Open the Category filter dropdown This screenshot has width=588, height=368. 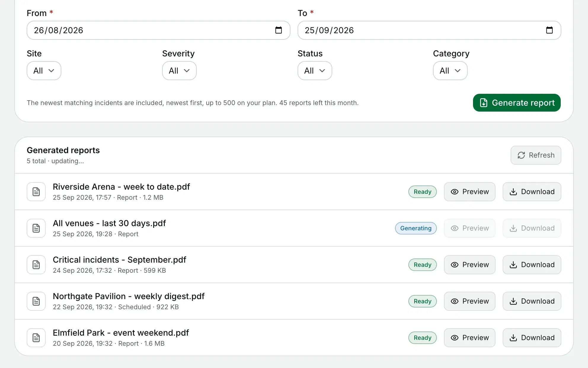tap(450, 71)
